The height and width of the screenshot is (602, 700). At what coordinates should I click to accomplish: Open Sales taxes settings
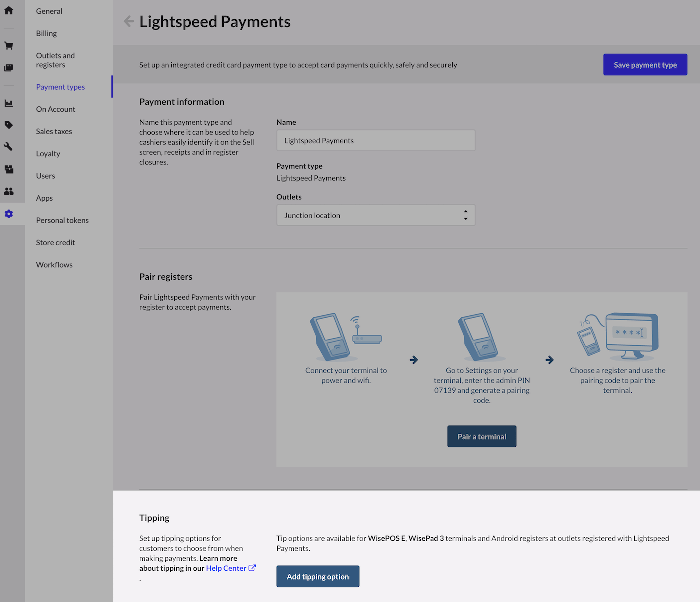click(x=54, y=131)
